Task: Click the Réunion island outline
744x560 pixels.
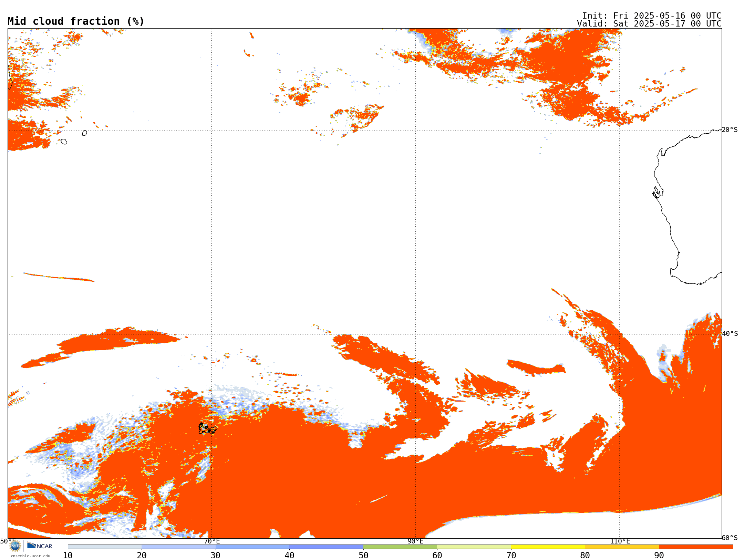Action: click(x=64, y=142)
